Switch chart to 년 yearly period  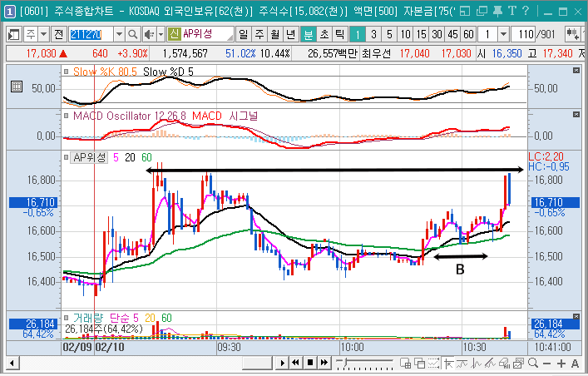tap(291, 35)
